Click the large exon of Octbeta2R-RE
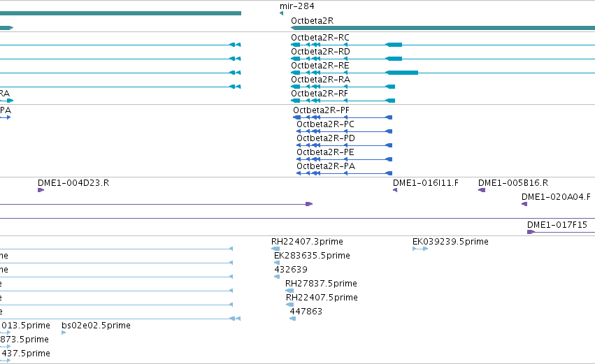The width and height of the screenshot is (595, 364). point(402,73)
